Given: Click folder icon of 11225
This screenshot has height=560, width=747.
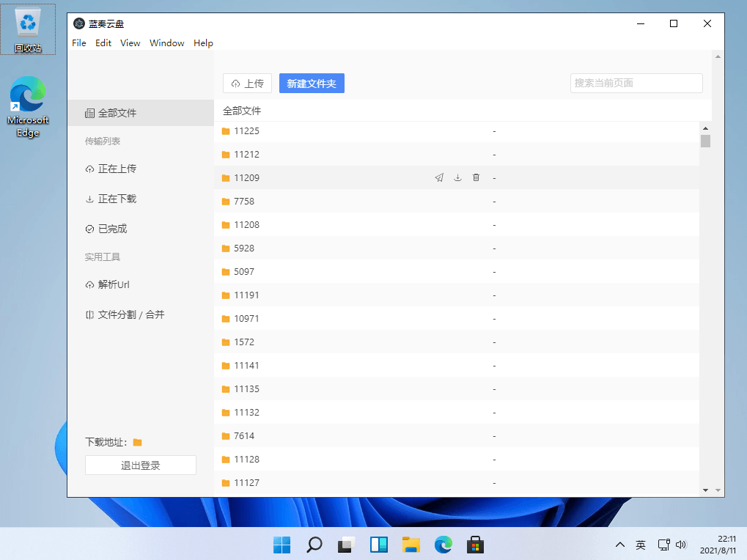Looking at the screenshot, I should 226,131.
